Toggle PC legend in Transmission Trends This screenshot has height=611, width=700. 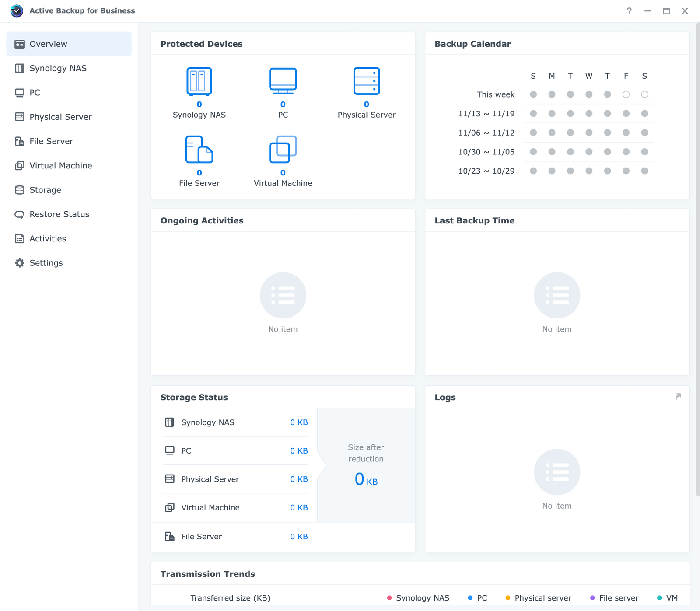(x=477, y=598)
